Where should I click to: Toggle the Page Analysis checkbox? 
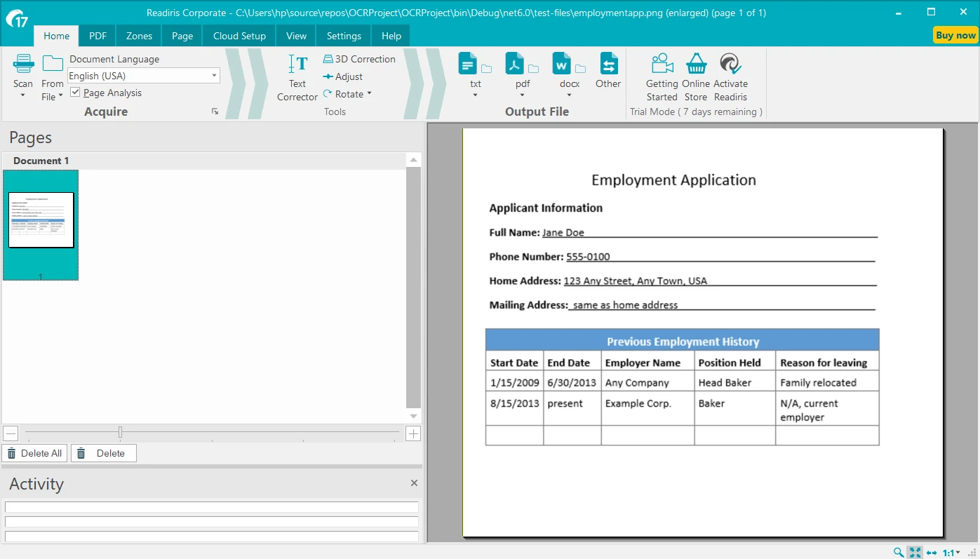pos(76,93)
